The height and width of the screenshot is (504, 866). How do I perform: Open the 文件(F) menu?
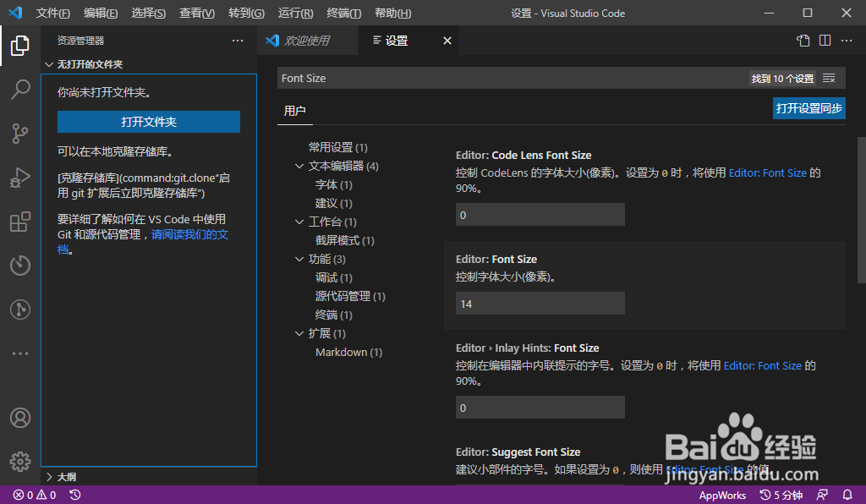(x=53, y=14)
